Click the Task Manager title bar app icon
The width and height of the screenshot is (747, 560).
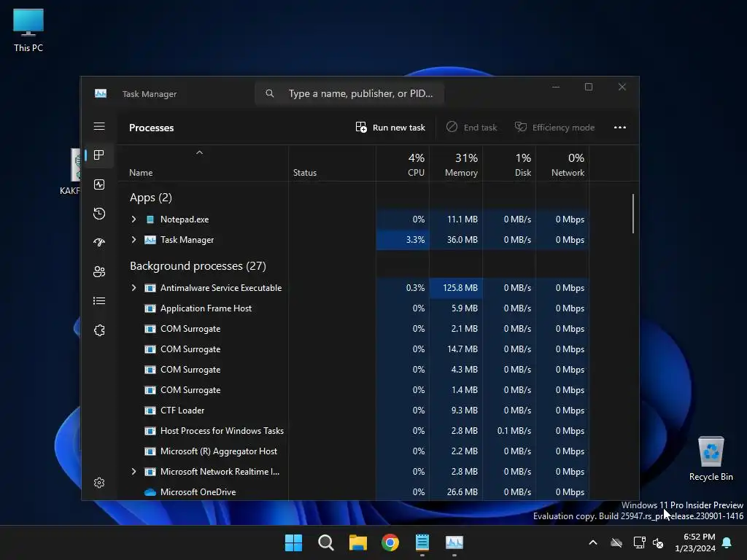click(x=101, y=94)
